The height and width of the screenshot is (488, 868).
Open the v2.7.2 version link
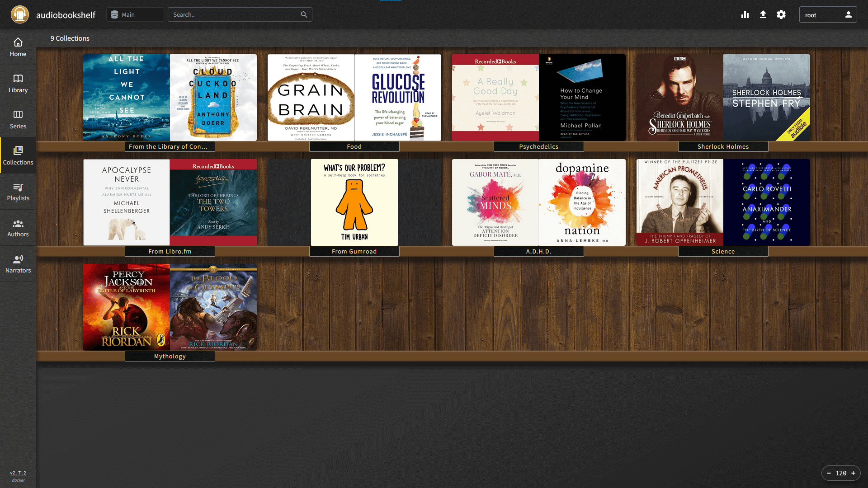18,473
